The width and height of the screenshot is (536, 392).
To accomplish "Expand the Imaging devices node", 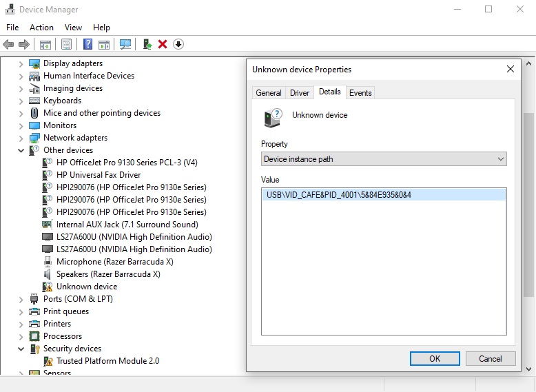I will tap(21, 89).
